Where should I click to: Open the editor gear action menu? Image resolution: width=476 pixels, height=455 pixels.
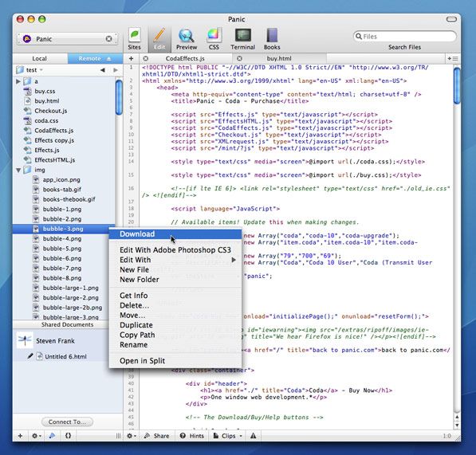coord(131,436)
